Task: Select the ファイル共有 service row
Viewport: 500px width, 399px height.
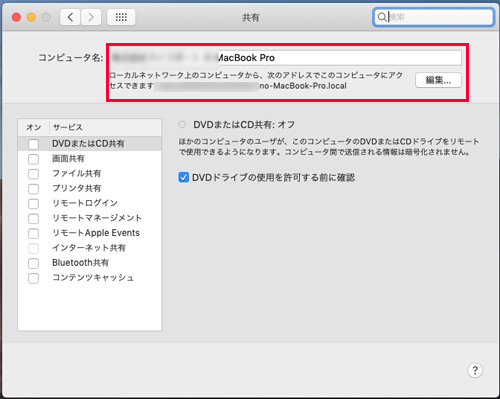Action: coord(90,173)
